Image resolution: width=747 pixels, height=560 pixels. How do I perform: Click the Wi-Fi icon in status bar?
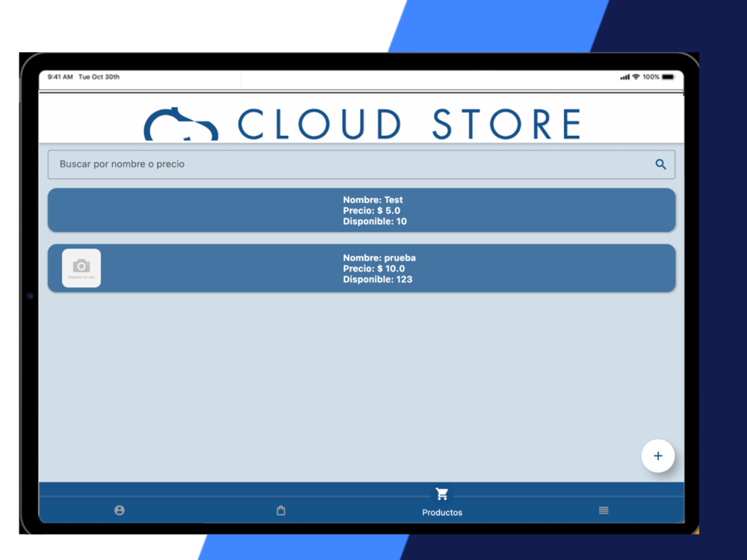pyautogui.click(x=636, y=77)
